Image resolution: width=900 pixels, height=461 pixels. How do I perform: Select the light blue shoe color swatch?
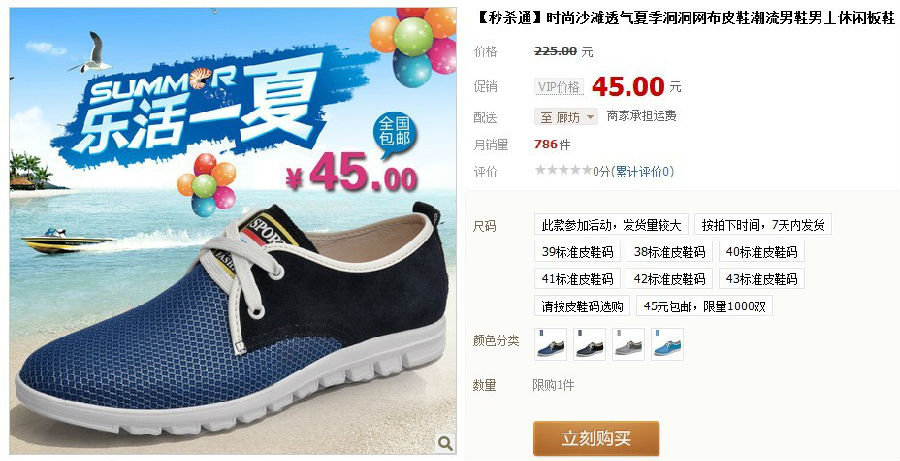(668, 344)
